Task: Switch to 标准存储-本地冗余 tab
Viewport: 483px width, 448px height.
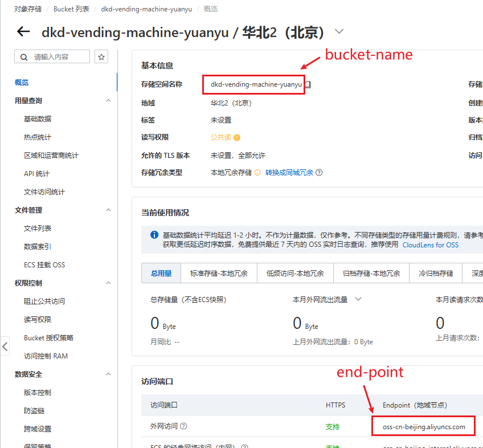Action: tap(219, 274)
